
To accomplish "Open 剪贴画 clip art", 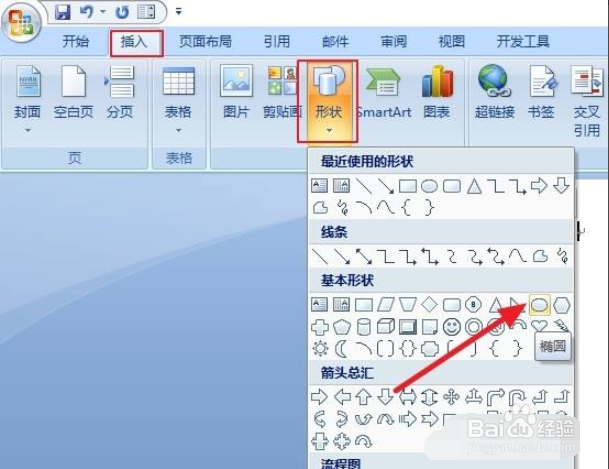I will click(282, 93).
